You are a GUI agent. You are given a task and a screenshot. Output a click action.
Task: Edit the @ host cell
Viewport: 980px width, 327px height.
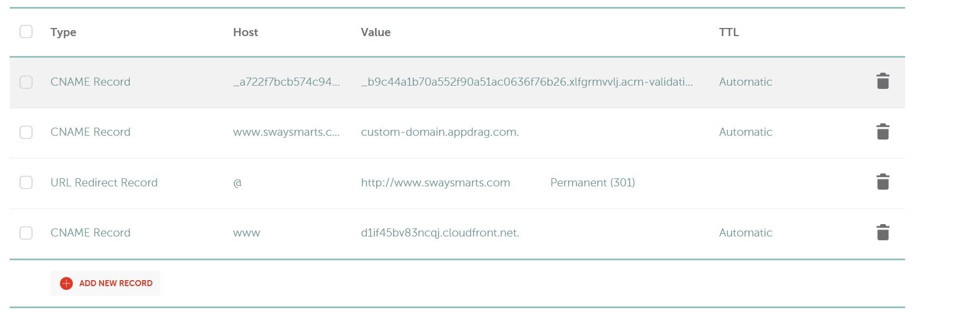pos(237,183)
